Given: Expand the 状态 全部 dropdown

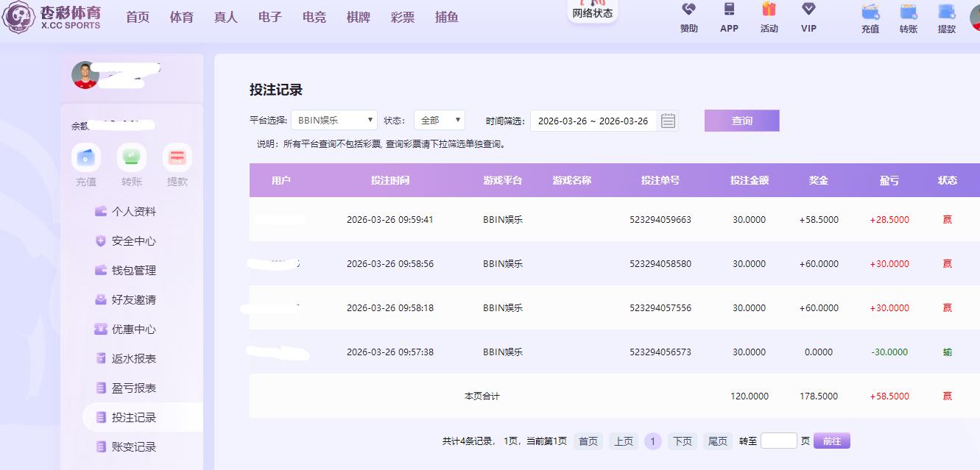Looking at the screenshot, I should click(x=439, y=121).
